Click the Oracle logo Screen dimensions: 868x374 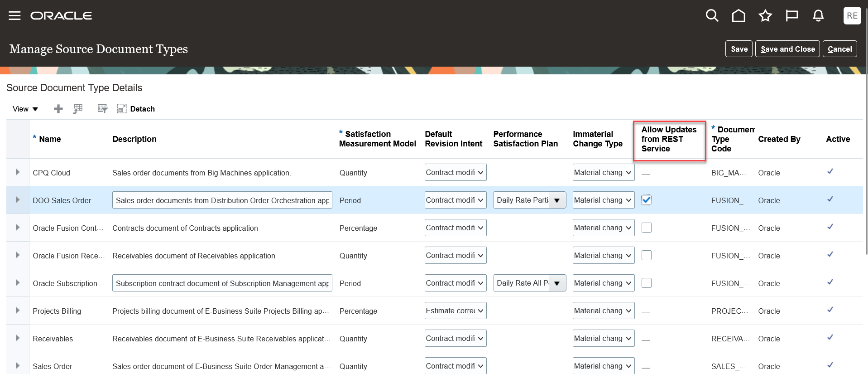tap(61, 16)
